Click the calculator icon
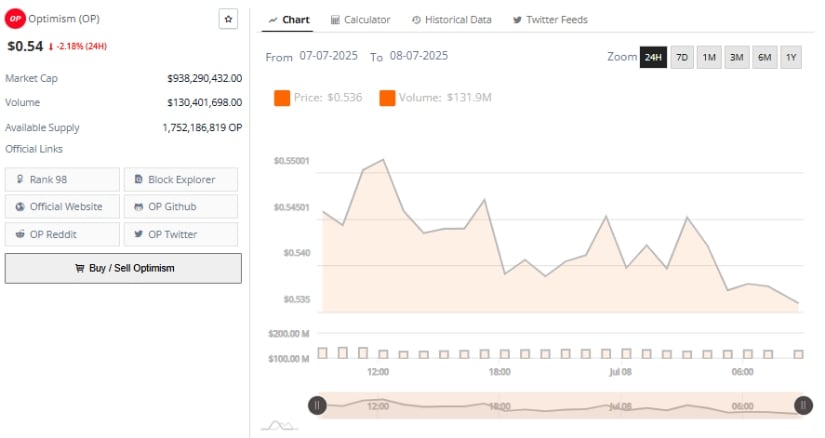Screen dimensions: 825x438 coord(335,20)
